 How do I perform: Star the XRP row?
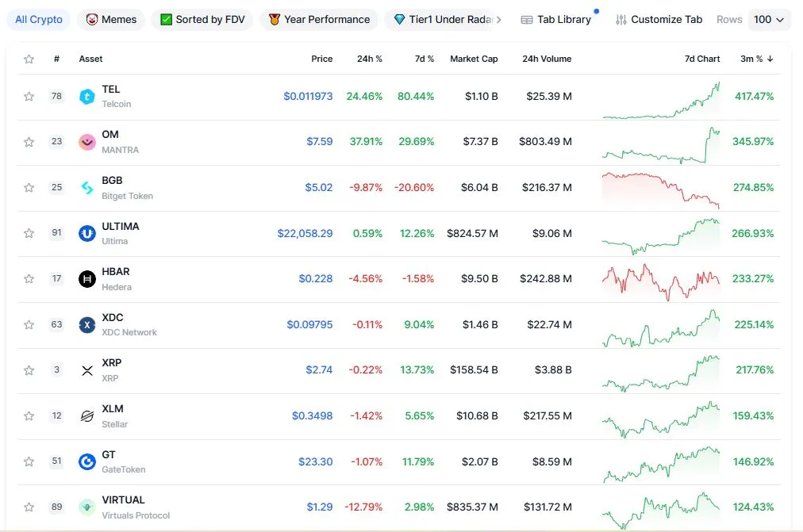[x=29, y=370]
